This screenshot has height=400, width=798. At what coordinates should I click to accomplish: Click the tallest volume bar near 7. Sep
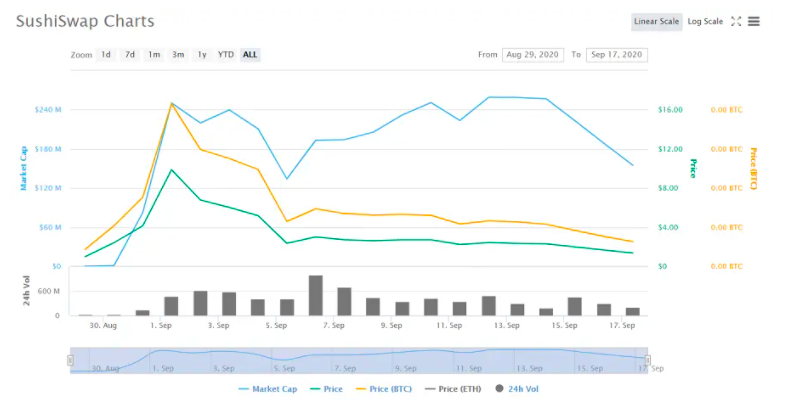tap(316, 295)
